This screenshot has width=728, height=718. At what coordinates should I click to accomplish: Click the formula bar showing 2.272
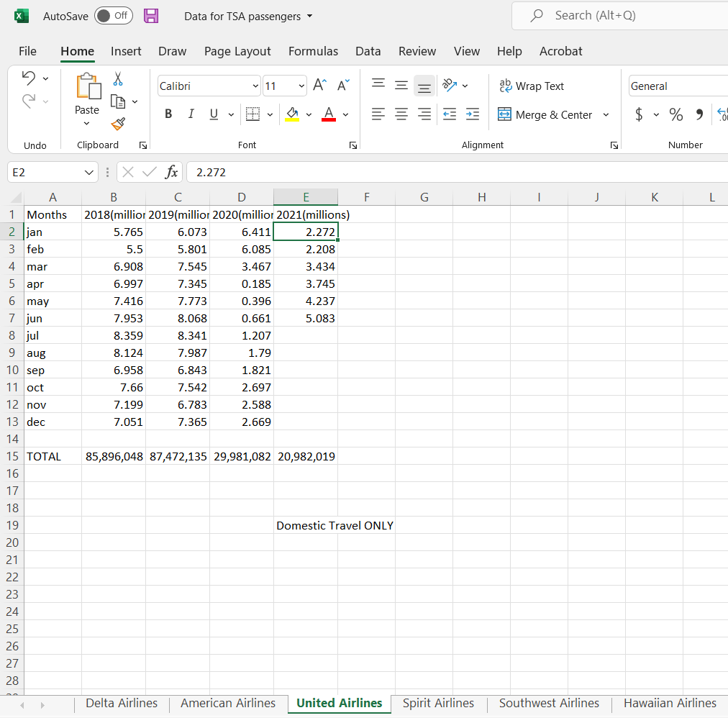pos(457,172)
